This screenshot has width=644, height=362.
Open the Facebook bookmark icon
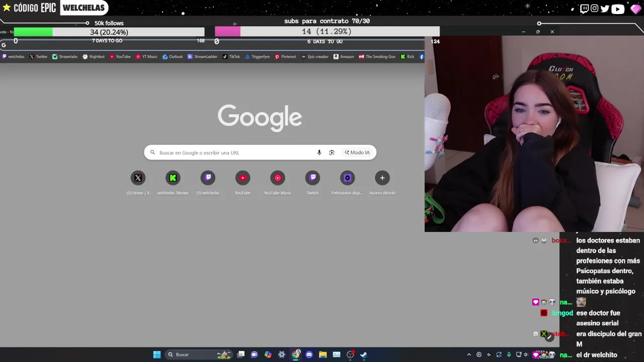422,57
